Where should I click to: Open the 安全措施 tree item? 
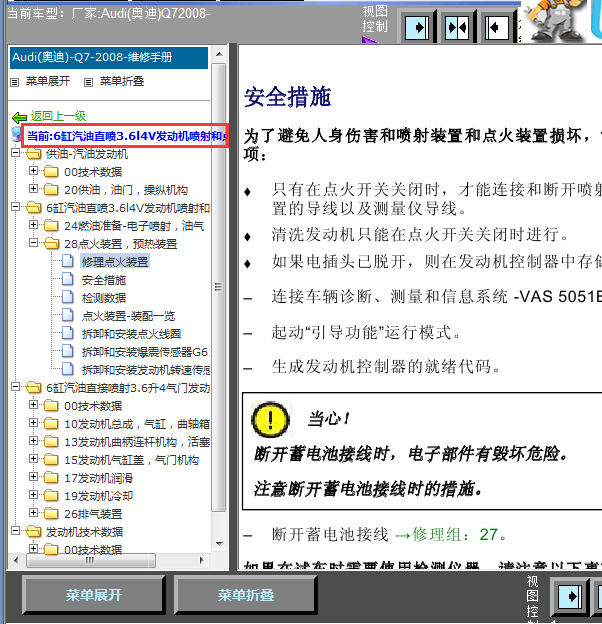(104, 280)
